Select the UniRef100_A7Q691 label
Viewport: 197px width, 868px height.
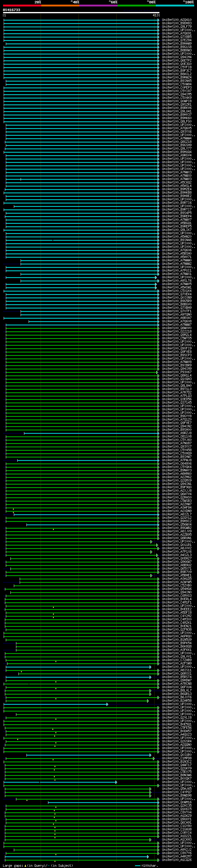(x=177, y=33)
